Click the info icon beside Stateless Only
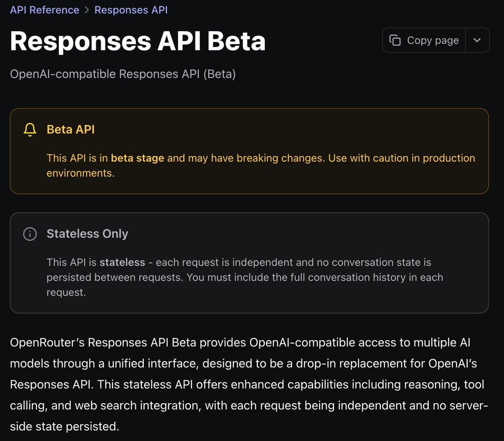The width and height of the screenshot is (504, 441). pyautogui.click(x=30, y=234)
